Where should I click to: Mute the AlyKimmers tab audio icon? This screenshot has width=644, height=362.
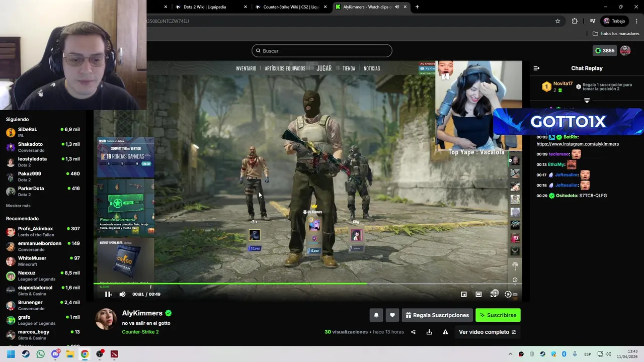(397, 7)
